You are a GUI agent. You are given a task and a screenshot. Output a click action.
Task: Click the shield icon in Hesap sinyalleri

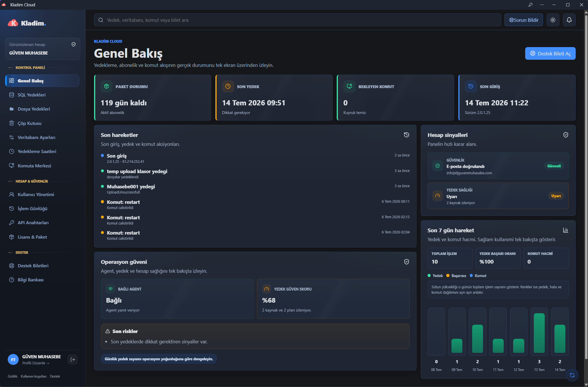coord(566,135)
